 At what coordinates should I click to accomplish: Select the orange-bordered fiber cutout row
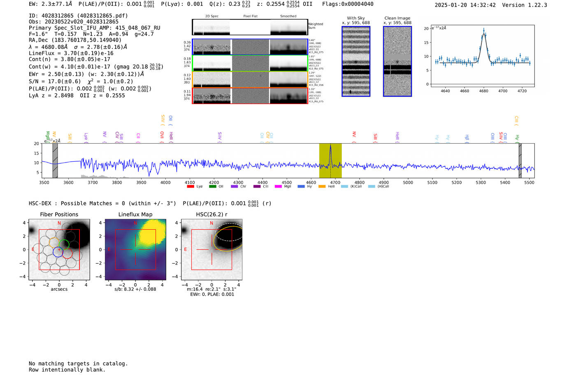point(250,79)
